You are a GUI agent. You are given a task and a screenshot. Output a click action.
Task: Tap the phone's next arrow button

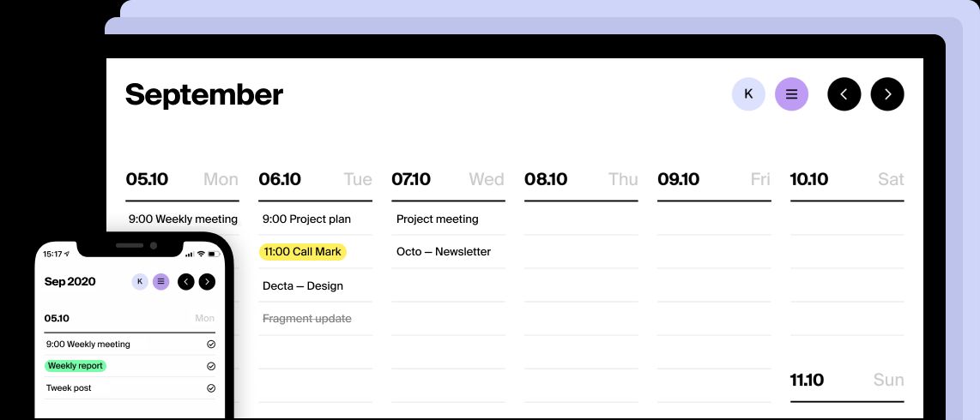[207, 282]
